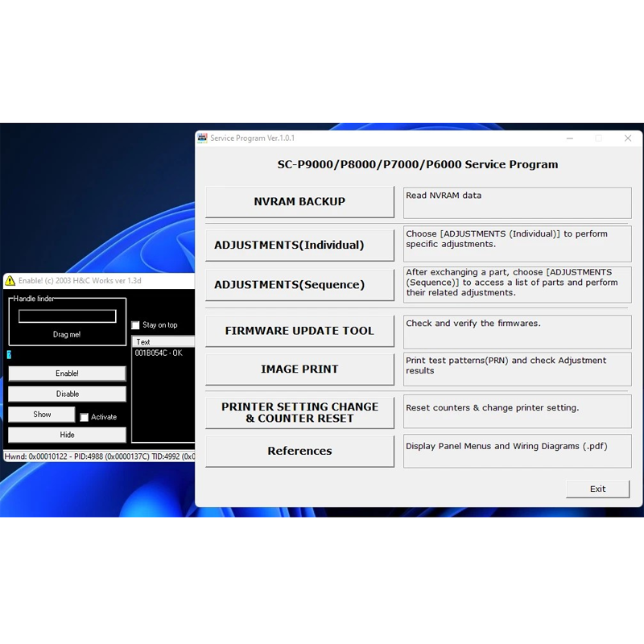
Task: Launch FIRMWARE UPDATE TOOL
Action: pos(299,331)
